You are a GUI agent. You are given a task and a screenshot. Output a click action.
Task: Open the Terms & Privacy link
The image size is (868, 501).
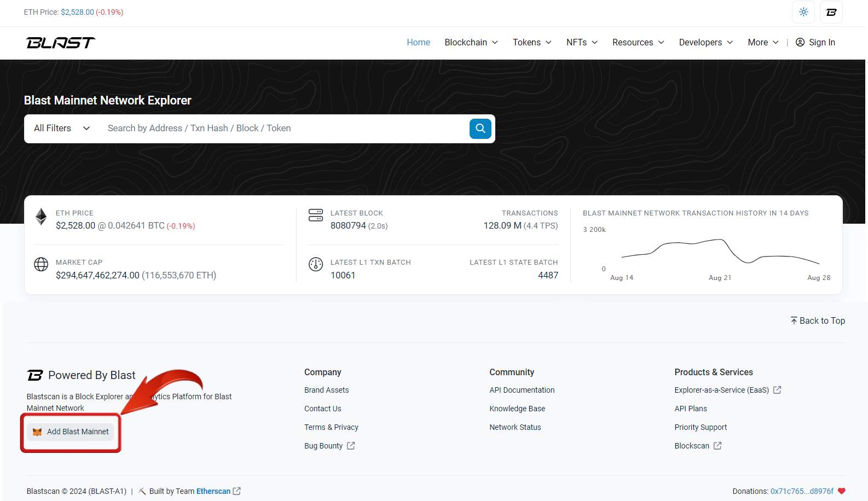coord(331,427)
